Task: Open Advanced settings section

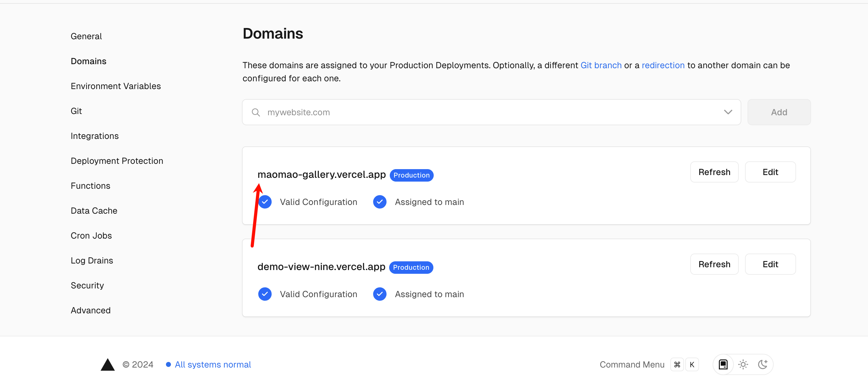Action: [91, 311]
